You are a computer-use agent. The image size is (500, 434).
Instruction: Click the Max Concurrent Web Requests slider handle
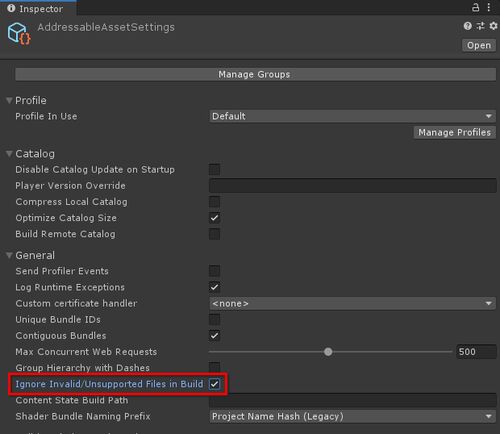click(328, 352)
